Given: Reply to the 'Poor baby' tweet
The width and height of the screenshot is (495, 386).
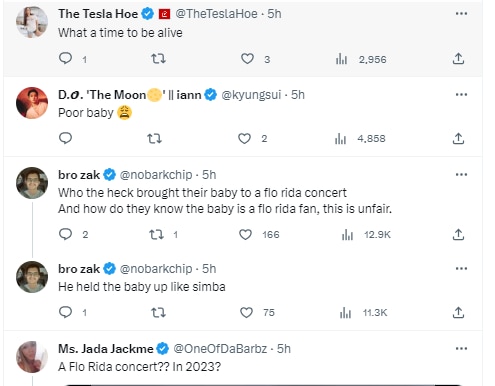Looking at the screenshot, I should click(65, 138).
